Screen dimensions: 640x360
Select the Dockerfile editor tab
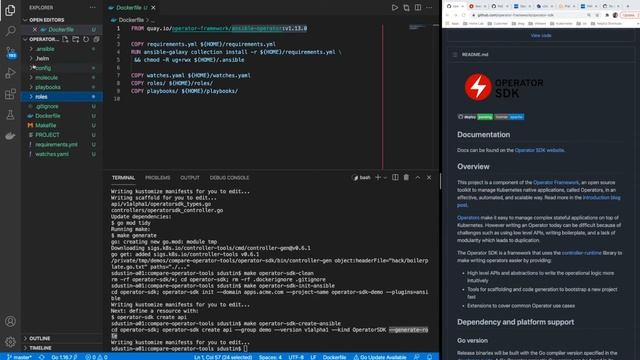pos(129,7)
